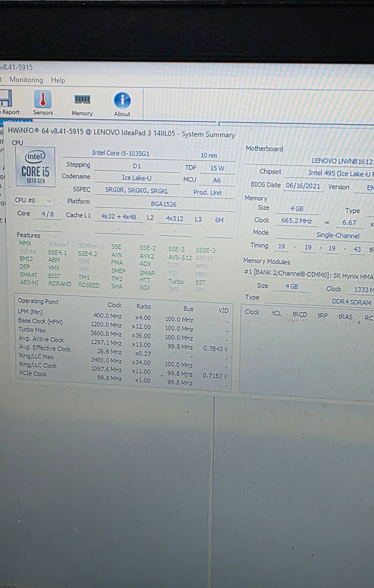Expand the CPU #0 selector dropdown
Screen dimensions: 374x588
(x=33, y=200)
